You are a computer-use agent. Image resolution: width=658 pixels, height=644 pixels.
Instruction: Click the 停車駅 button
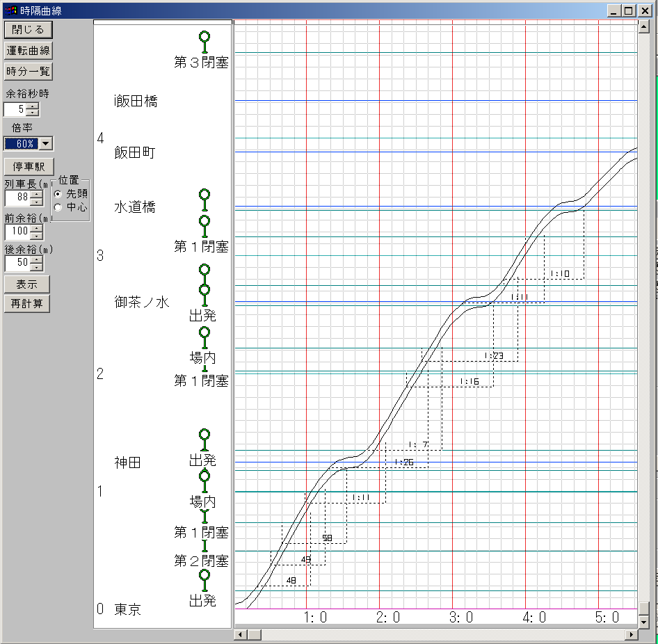[x=29, y=166]
